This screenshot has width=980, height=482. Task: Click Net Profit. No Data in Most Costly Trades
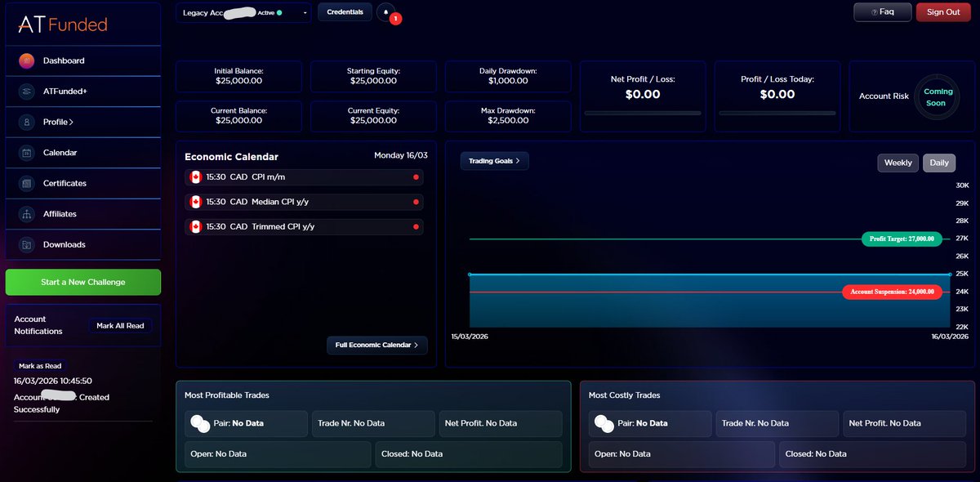coord(905,424)
